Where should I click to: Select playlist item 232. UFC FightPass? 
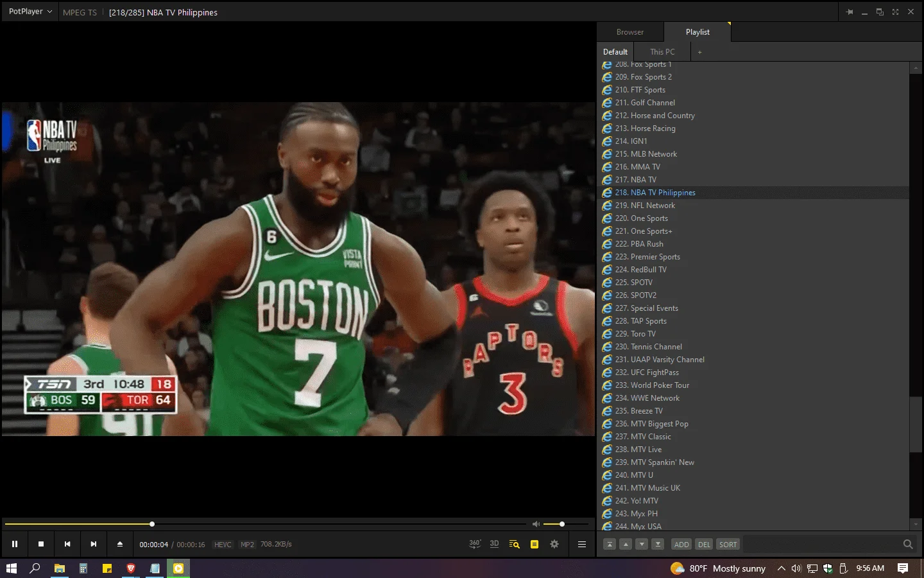coord(754,372)
